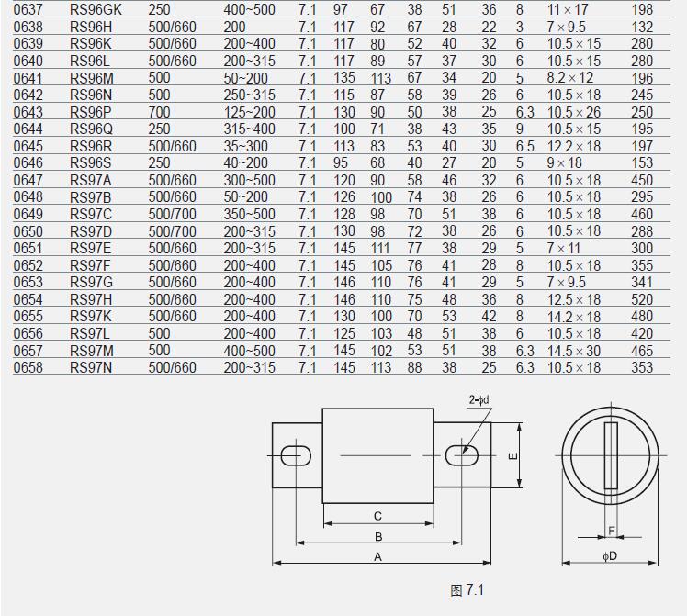Select the φD diameter label
687x616 pixels.
610,556
